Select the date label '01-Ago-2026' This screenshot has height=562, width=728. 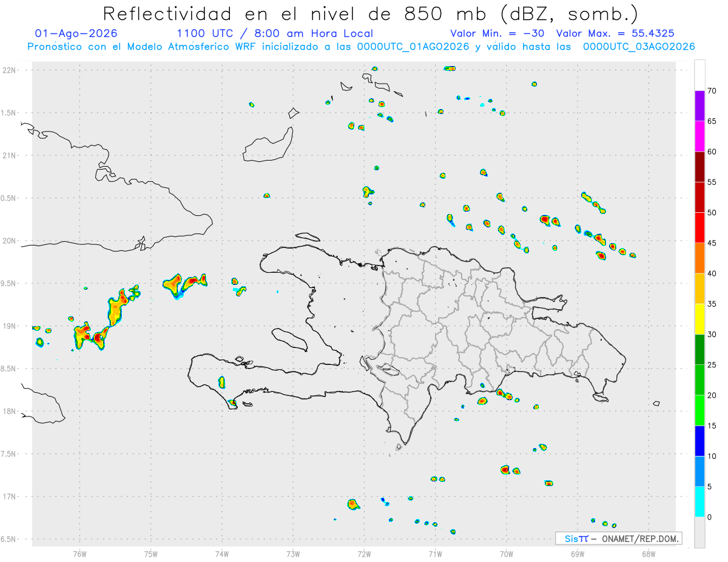pos(76,33)
